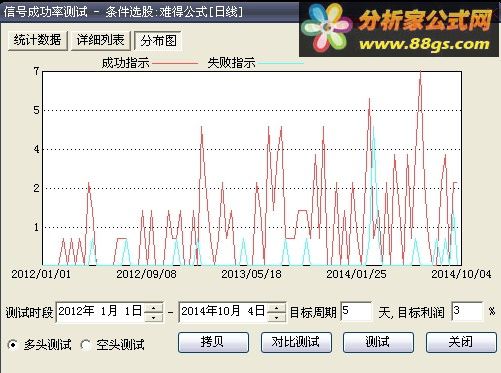This screenshot has width=501, height=373.
Task: Close the dialog via 关闭 button
Action: 461,342
